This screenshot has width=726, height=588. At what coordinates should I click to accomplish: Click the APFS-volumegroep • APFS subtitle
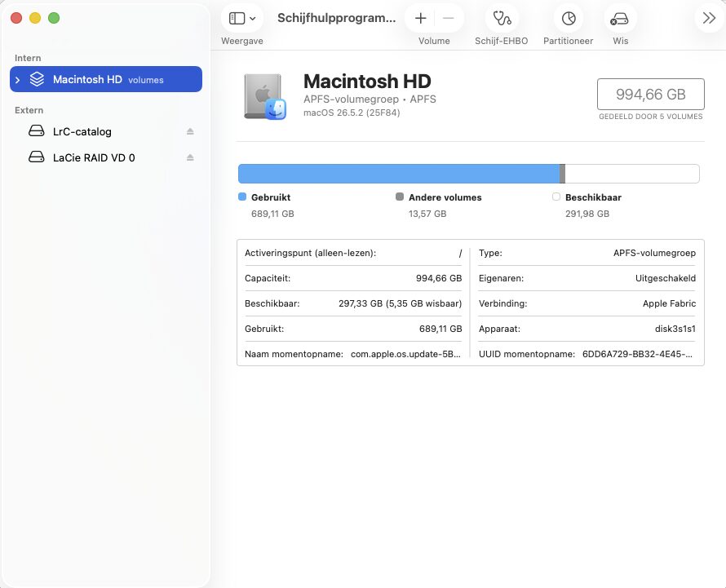pos(370,99)
